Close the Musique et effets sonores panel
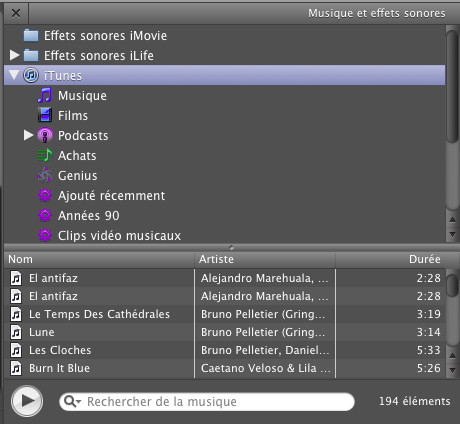Image resolution: width=460 pixels, height=424 pixels. pos(16,13)
